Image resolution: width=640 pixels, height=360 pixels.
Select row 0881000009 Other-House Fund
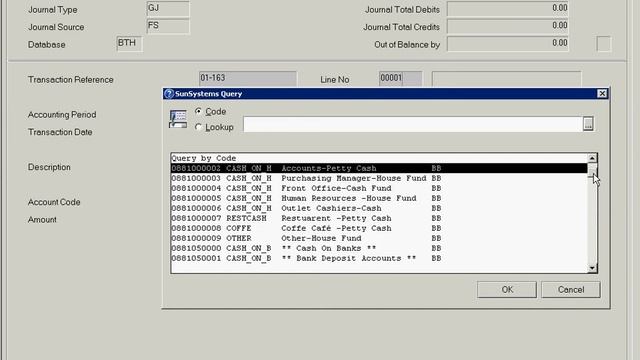(379, 238)
